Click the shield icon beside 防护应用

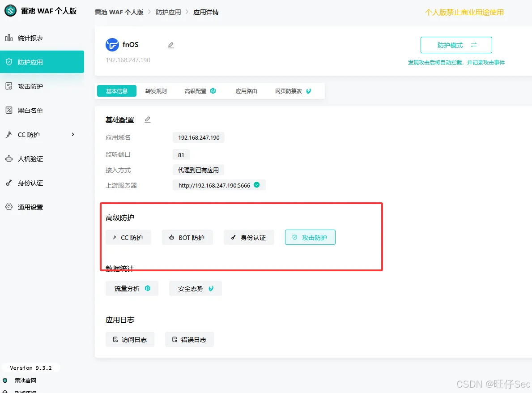pos(9,62)
